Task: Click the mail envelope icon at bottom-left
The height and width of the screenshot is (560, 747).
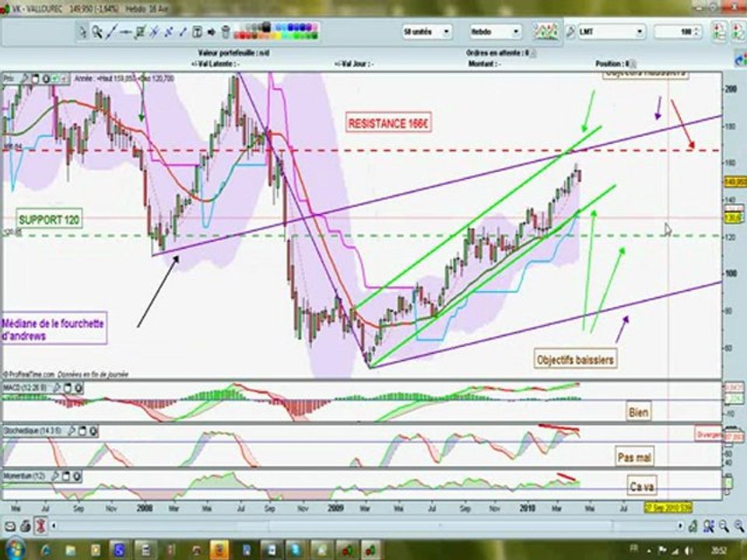Action: click(10, 527)
